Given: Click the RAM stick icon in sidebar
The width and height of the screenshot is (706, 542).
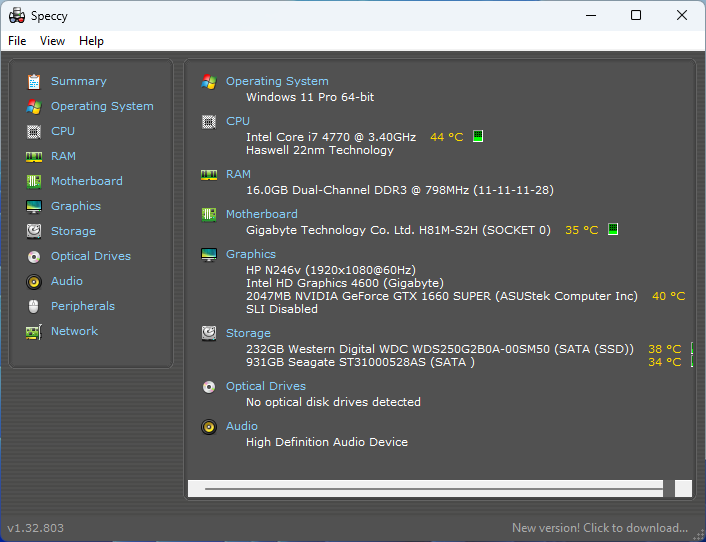Looking at the screenshot, I should (34, 157).
